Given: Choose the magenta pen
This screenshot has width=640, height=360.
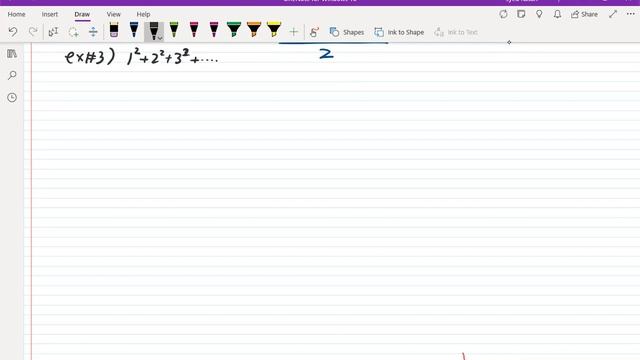Looking at the screenshot, I should click(x=214, y=30).
